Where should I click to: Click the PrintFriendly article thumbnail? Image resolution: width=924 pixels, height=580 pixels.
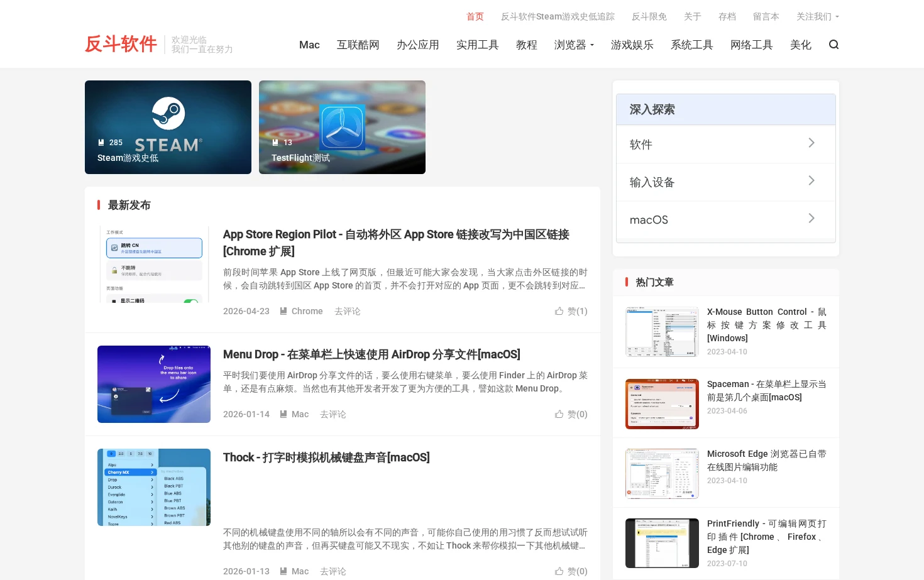coord(662,544)
